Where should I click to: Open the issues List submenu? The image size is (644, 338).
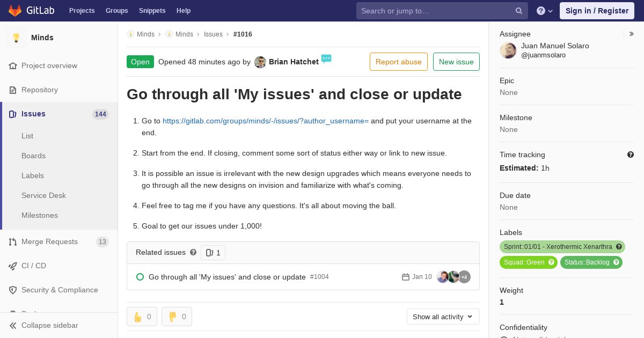click(x=27, y=136)
